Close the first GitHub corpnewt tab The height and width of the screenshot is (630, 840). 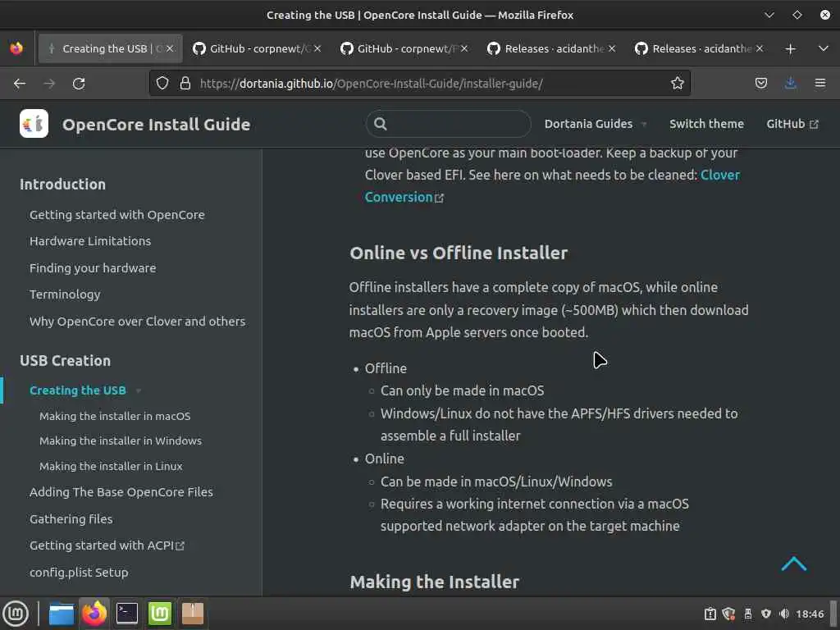coord(317,48)
